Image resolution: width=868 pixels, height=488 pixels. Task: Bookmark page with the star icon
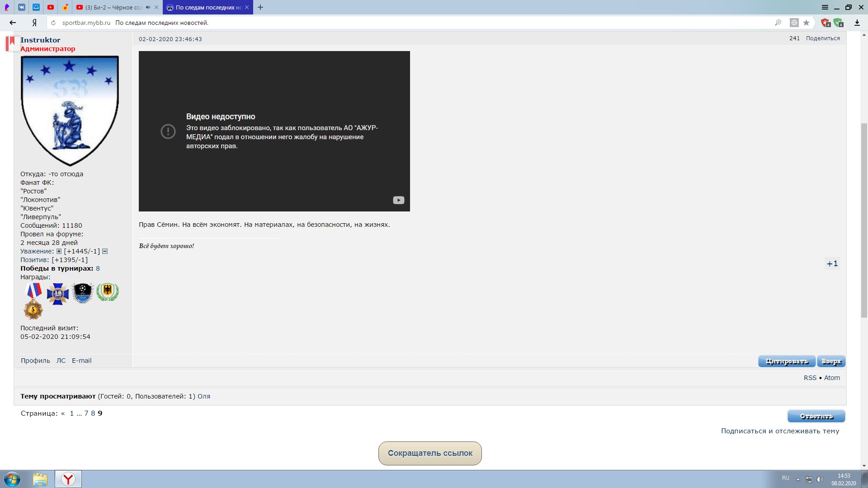[x=806, y=23]
